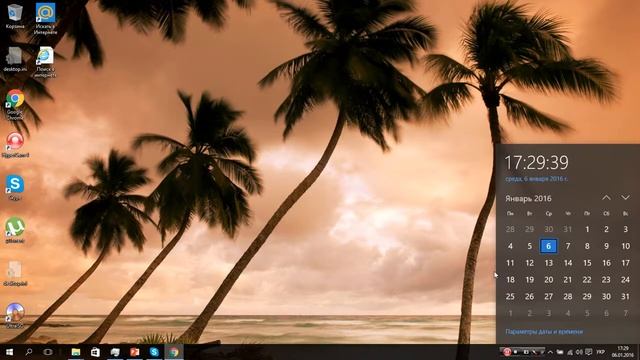This screenshot has height=360, width=640.
Task: Show hidden tray icons with the chevron
Action: pos(550,352)
